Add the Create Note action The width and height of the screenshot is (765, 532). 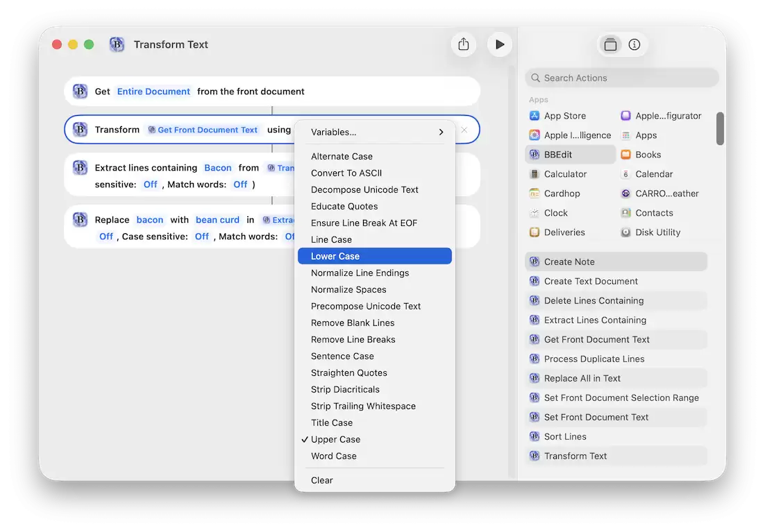(616, 262)
